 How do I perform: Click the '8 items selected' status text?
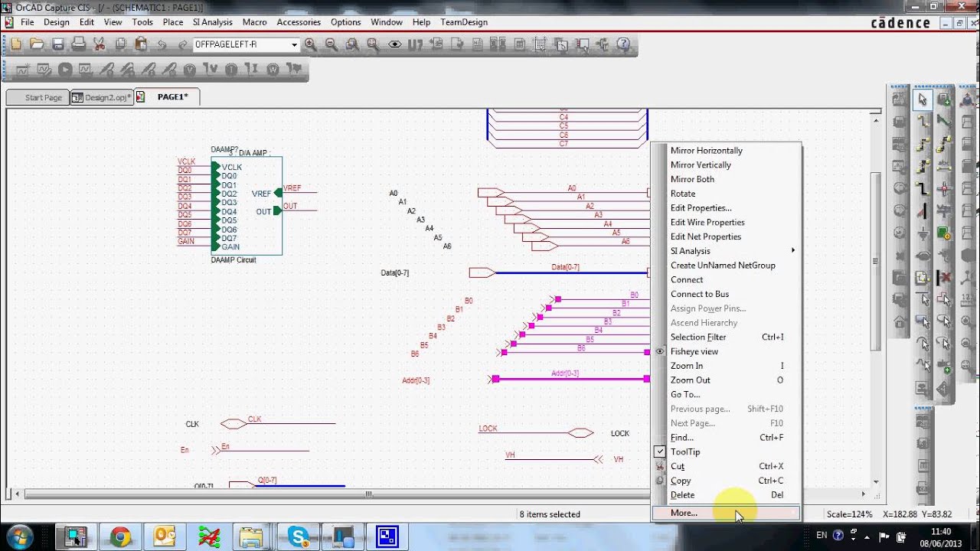(x=550, y=514)
